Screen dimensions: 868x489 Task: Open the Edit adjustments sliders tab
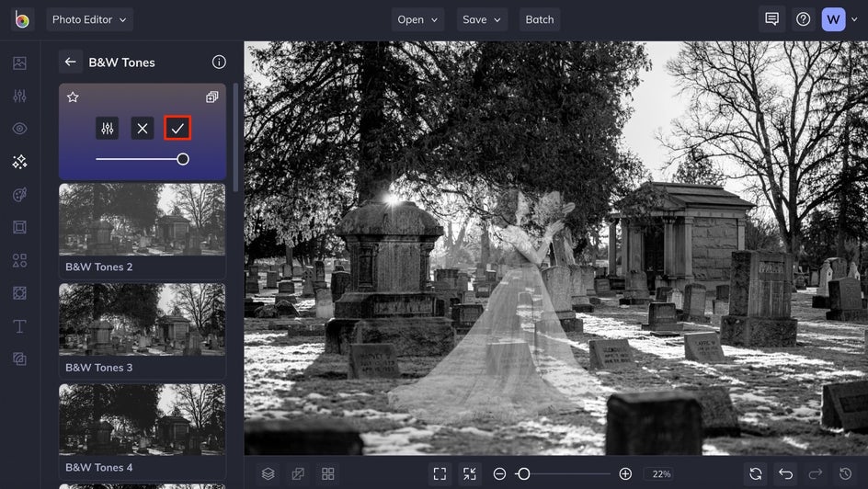point(19,96)
